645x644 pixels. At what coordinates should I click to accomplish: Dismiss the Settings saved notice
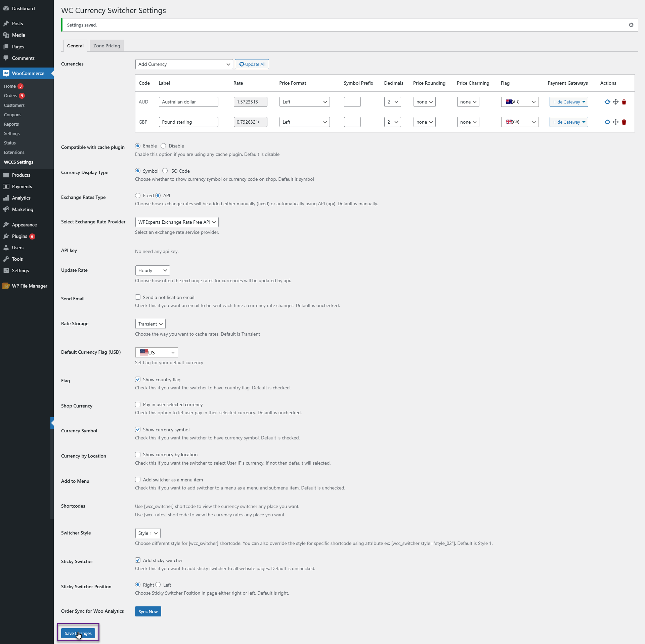pos(631,25)
